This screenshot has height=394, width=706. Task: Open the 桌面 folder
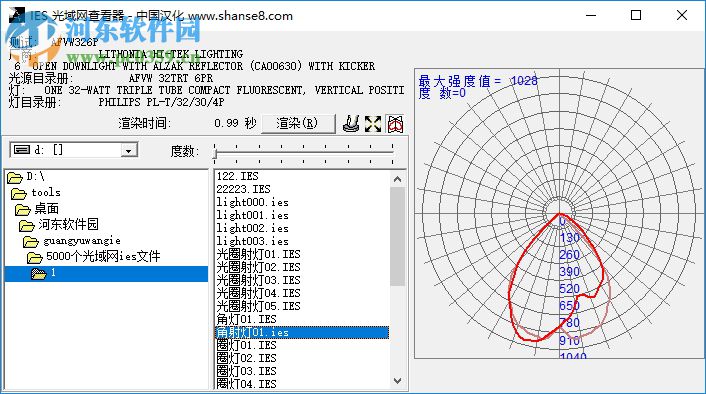tap(37, 208)
